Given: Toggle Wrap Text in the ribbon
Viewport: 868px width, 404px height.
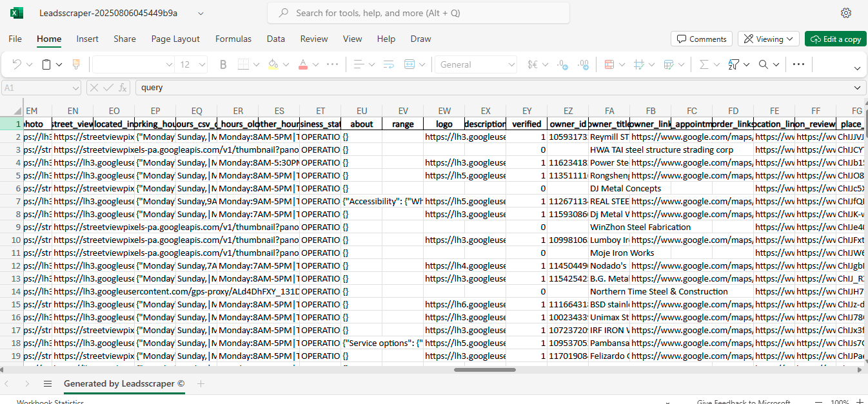Looking at the screenshot, I should [388, 64].
